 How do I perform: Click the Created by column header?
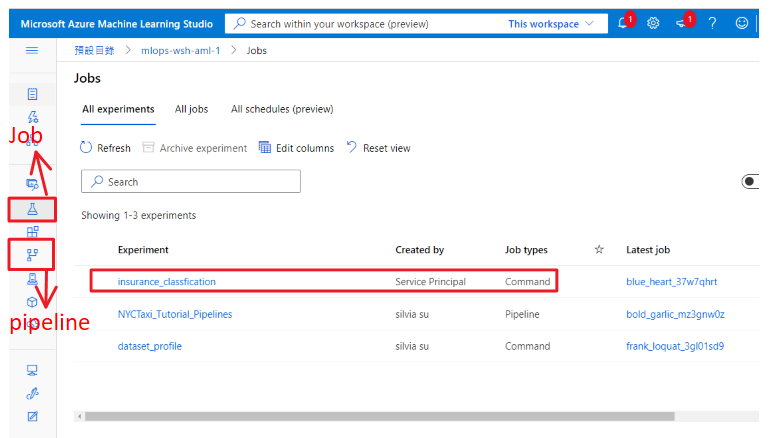pyautogui.click(x=420, y=250)
